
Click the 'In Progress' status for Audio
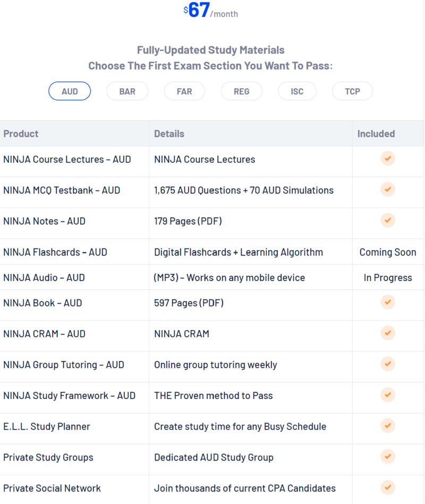click(x=388, y=278)
